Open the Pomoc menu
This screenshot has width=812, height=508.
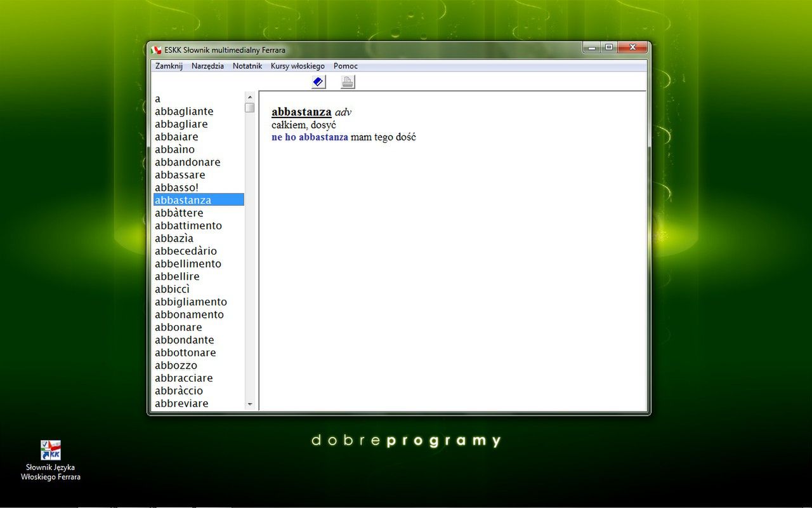346,66
